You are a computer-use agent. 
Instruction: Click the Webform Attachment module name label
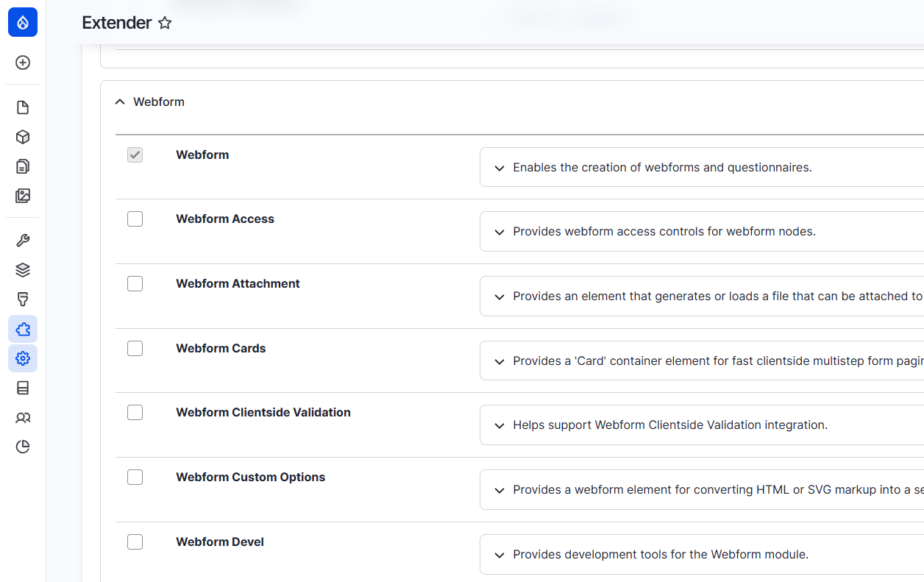[x=238, y=284]
